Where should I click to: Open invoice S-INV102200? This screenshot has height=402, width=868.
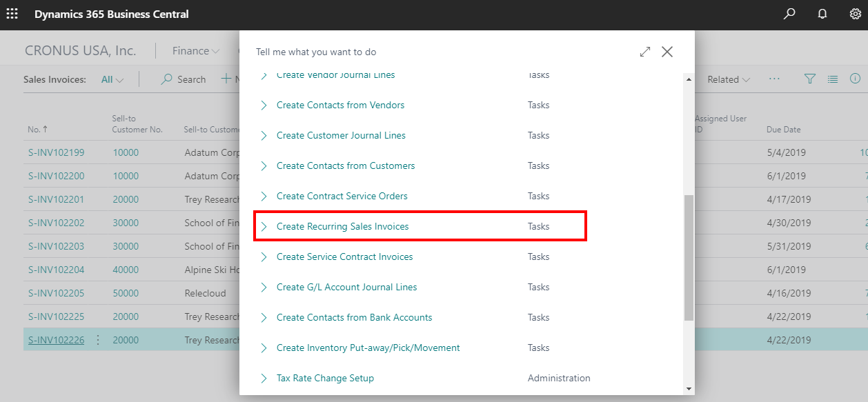tap(56, 176)
